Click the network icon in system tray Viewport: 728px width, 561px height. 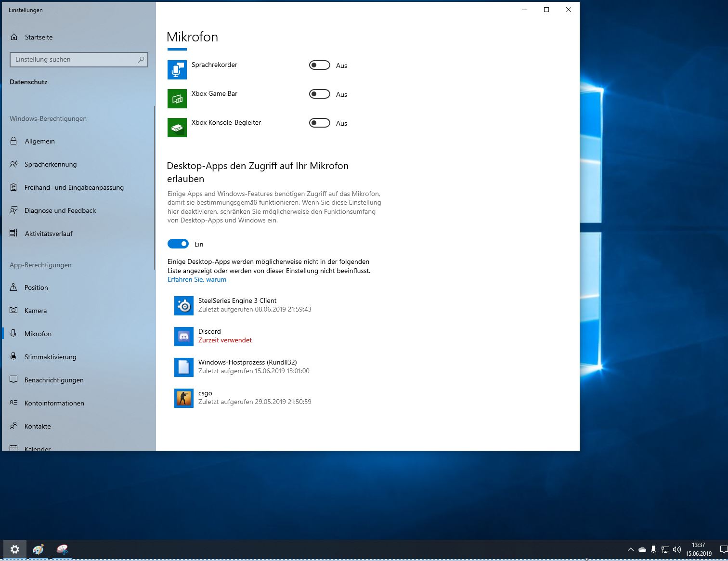(x=665, y=549)
